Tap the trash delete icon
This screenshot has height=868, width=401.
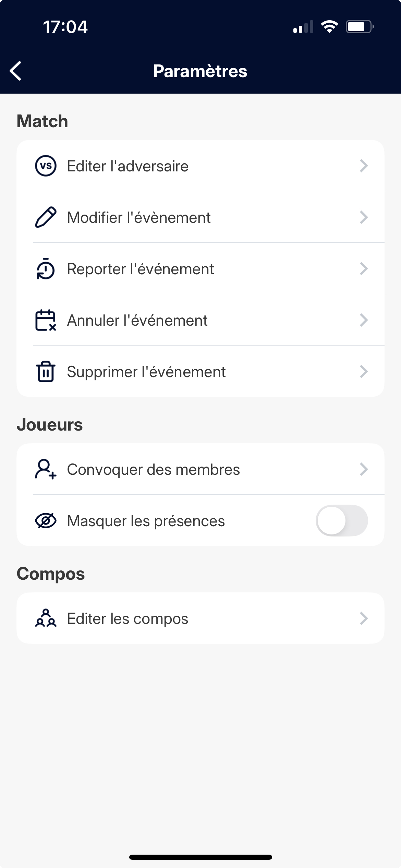(x=46, y=372)
